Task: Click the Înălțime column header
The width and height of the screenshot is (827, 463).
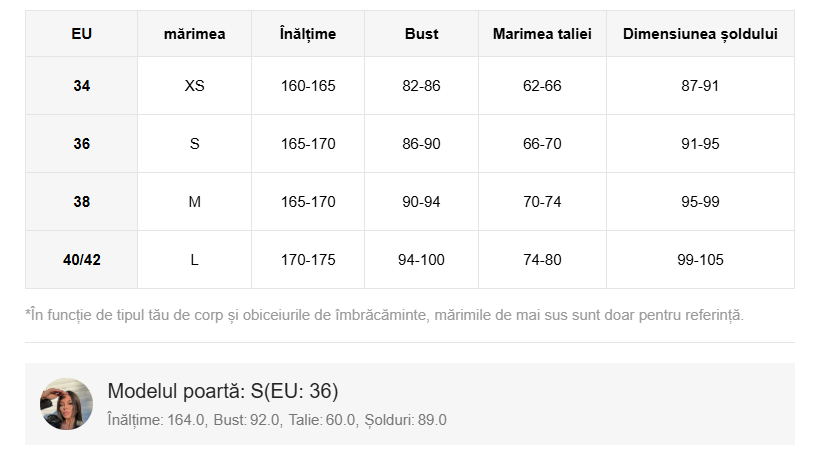Action: [x=308, y=34]
